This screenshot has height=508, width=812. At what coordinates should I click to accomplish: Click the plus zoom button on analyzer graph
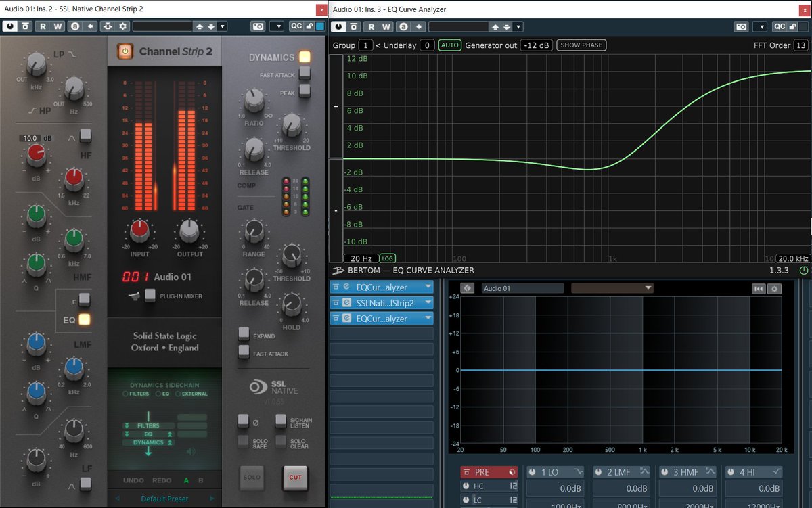pyautogui.click(x=336, y=106)
